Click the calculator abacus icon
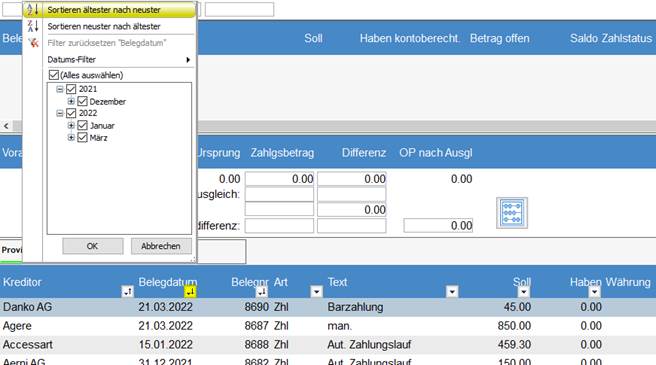 512,213
